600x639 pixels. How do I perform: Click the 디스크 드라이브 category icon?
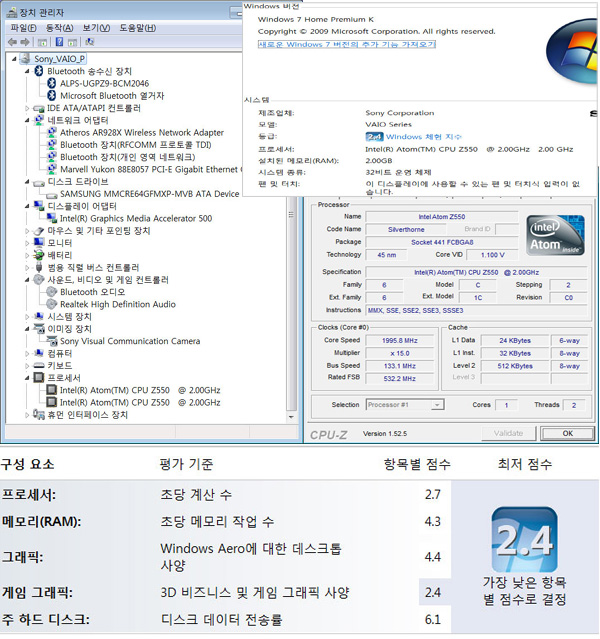point(39,182)
